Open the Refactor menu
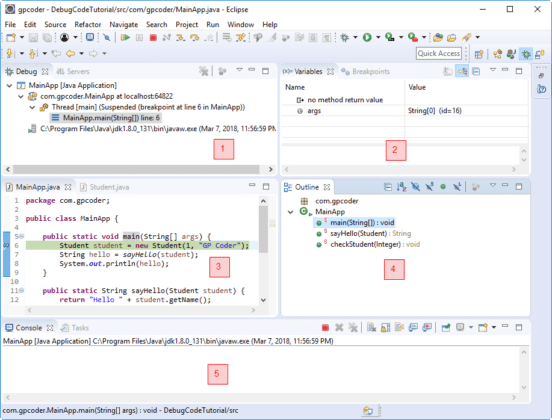 88,25
